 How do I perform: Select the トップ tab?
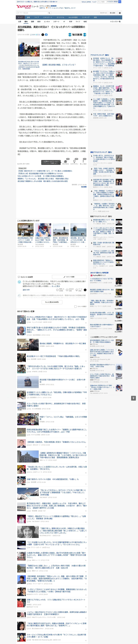[20, 17]
